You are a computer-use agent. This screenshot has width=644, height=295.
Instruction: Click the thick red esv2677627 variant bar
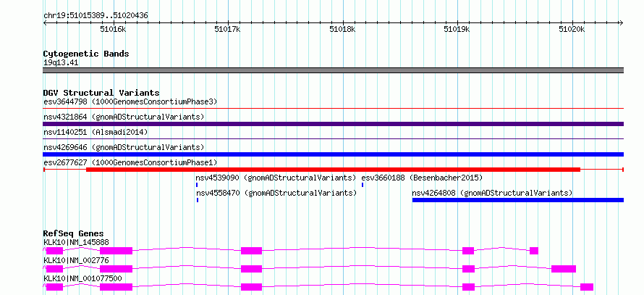point(333,170)
